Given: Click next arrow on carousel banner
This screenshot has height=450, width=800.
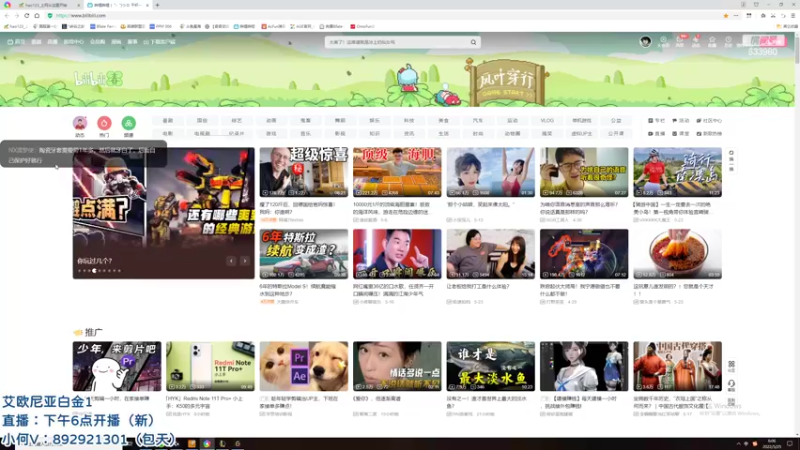Looking at the screenshot, I should click(x=245, y=261).
